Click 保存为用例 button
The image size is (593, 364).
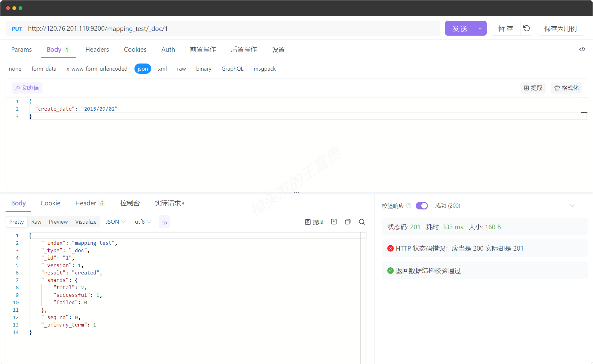coord(560,29)
